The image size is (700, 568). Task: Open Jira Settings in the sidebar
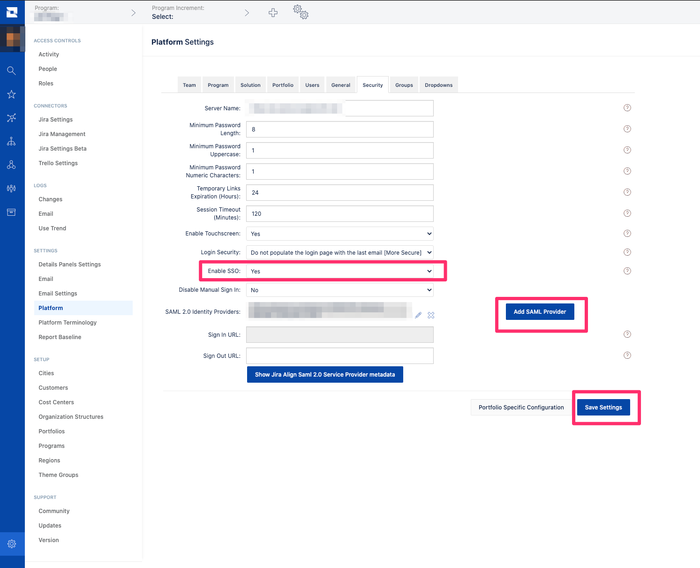tap(55, 120)
